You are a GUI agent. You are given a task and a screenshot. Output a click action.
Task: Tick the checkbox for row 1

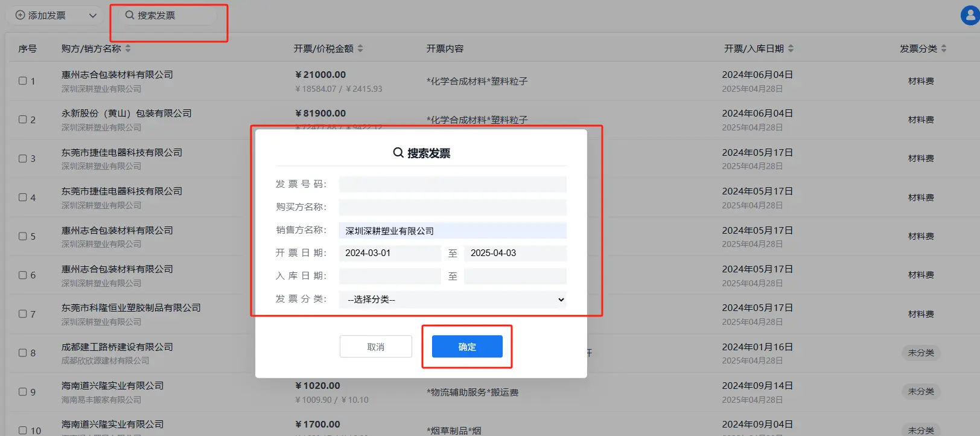tap(23, 81)
